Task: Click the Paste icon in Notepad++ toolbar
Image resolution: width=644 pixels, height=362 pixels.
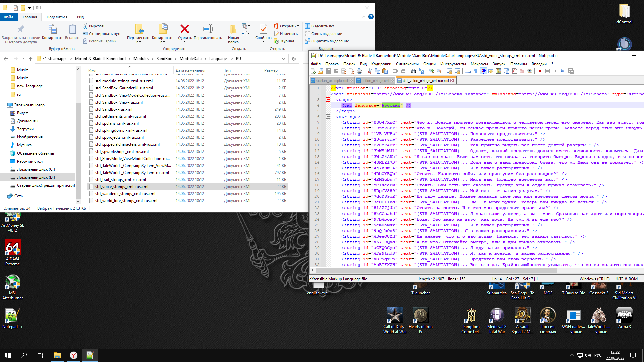Action: [385, 71]
